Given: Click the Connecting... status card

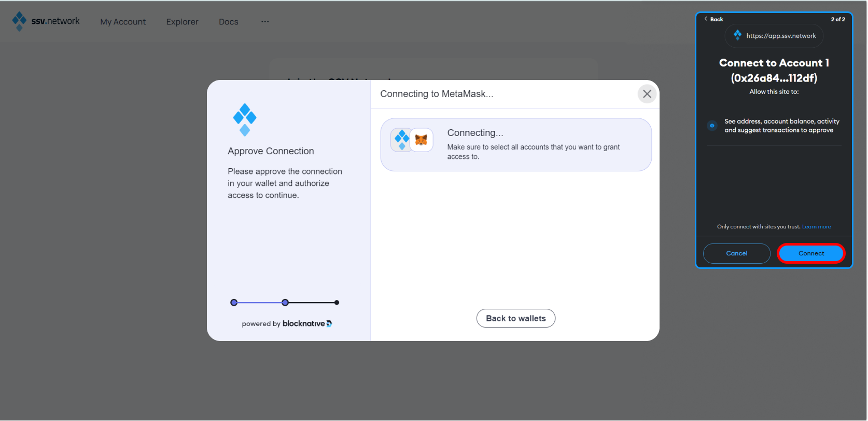Looking at the screenshot, I should point(516,144).
